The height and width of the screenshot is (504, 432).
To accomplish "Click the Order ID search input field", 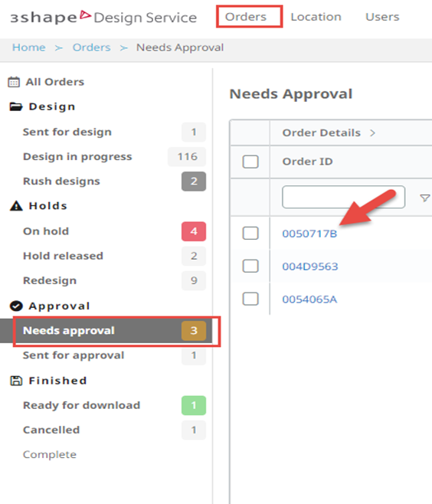I will (x=343, y=197).
